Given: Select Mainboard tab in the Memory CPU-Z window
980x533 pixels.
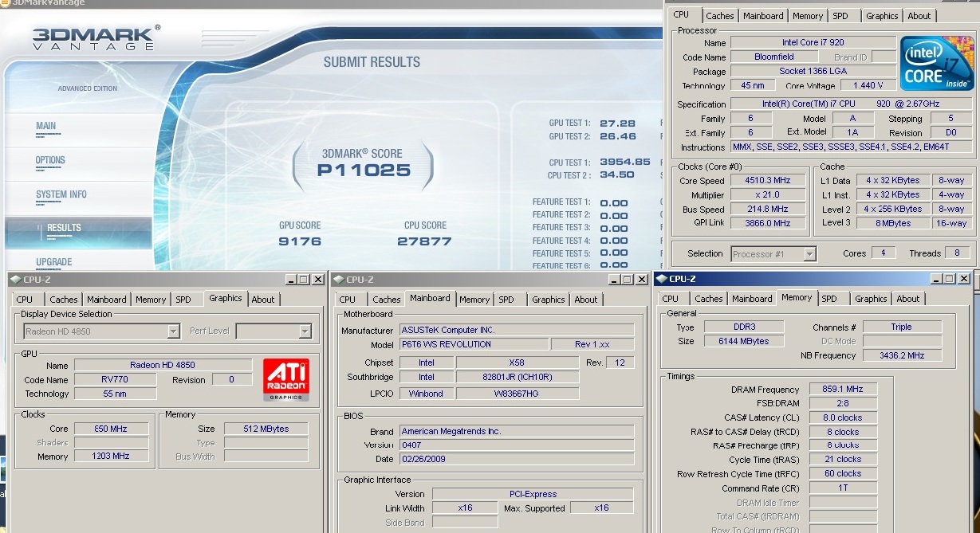Looking at the screenshot, I should point(752,299).
